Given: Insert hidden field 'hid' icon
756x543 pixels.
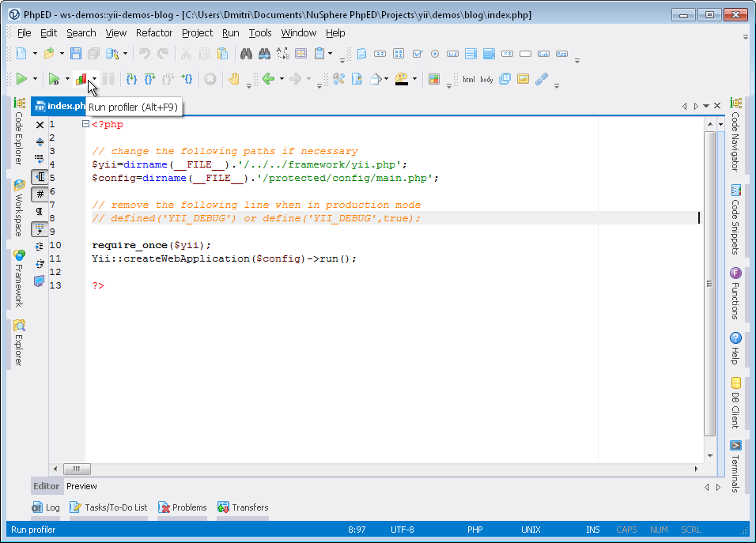Looking at the screenshot, I should [452, 54].
